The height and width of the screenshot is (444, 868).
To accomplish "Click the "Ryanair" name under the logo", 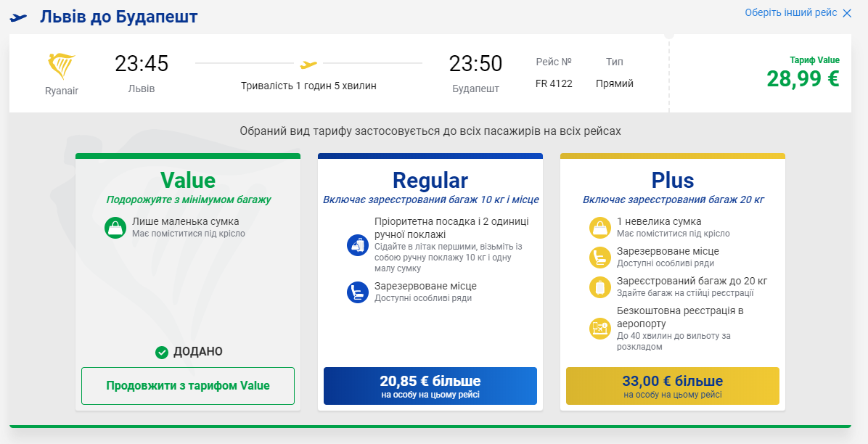I will [62, 91].
